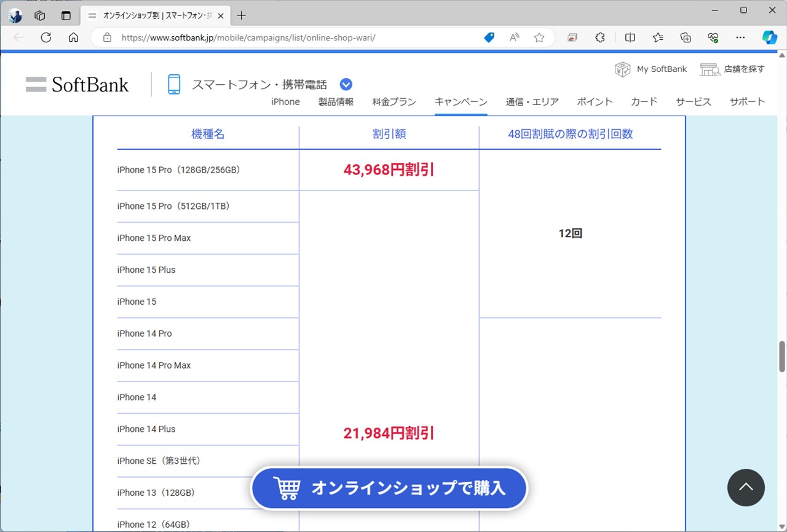Image resolution: width=787 pixels, height=532 pixels.
Task: Select iPhone navigation menu item
Action: 285,102
